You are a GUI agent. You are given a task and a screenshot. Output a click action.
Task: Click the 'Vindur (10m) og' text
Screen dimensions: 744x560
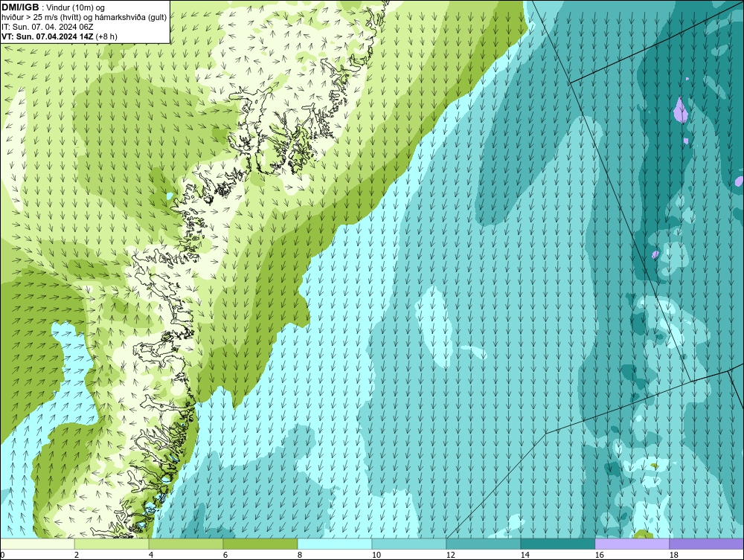pos(76,7)
